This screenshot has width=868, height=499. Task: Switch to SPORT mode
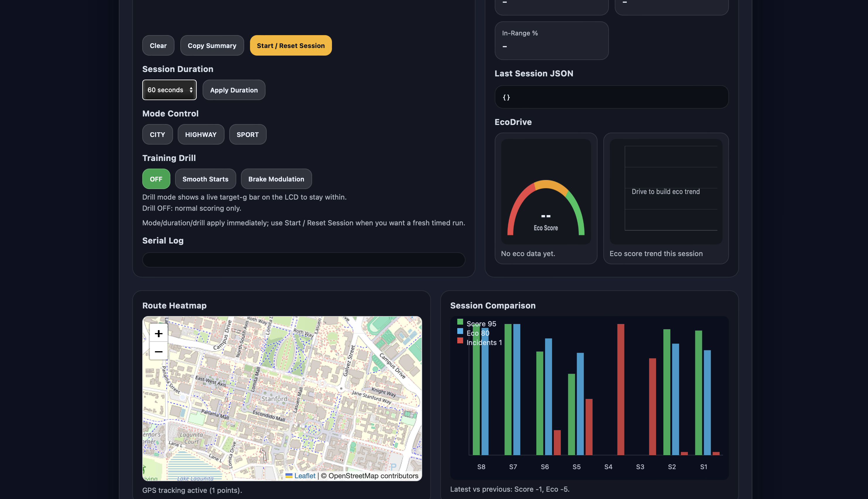point(247,134)
